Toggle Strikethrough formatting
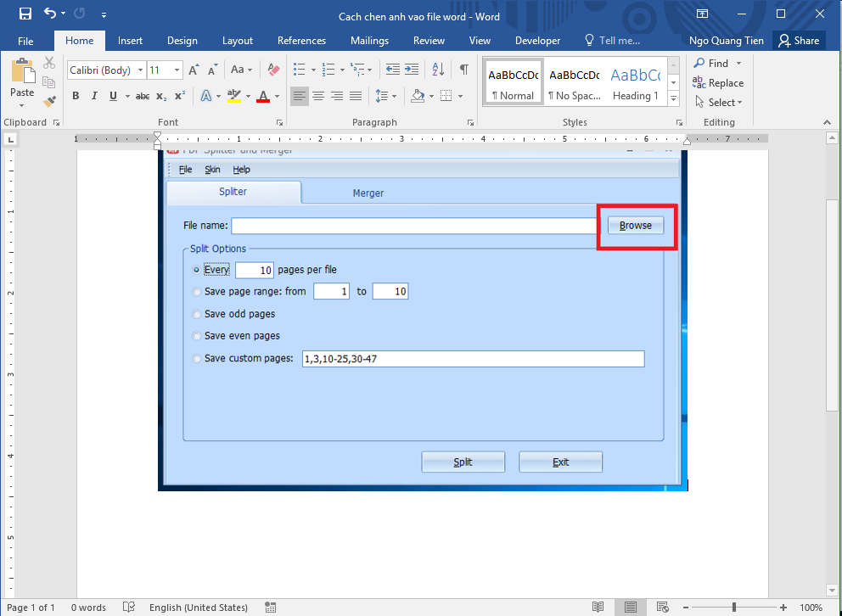This screenshot has height=616, width=842. [x=143, y=96]
